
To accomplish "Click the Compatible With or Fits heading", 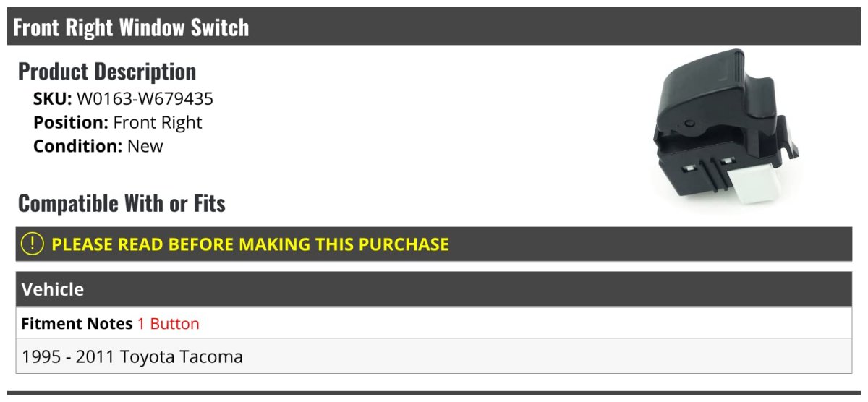I will (122, 204).
